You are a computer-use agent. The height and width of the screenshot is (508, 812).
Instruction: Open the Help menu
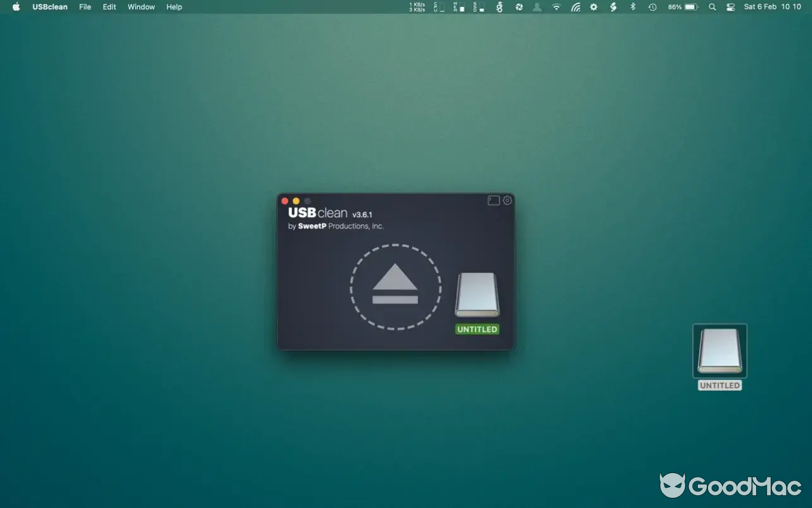(174, 7)
